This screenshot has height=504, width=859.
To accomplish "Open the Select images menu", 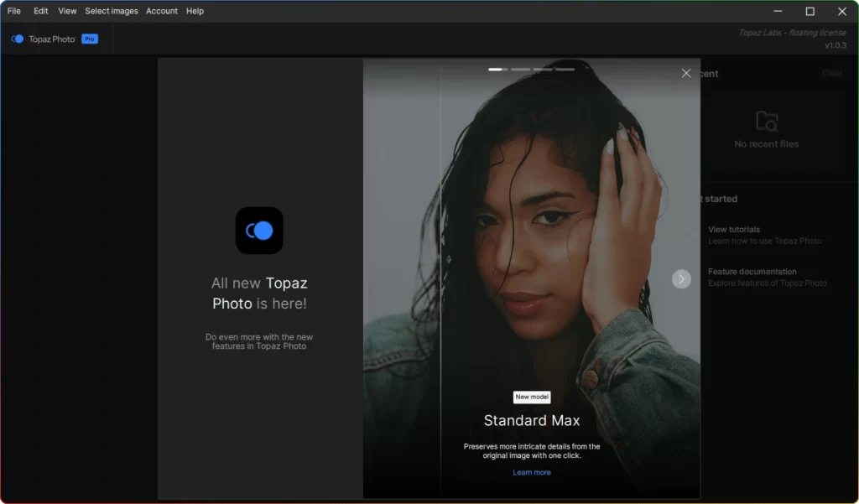I will [x=111, y=11].
